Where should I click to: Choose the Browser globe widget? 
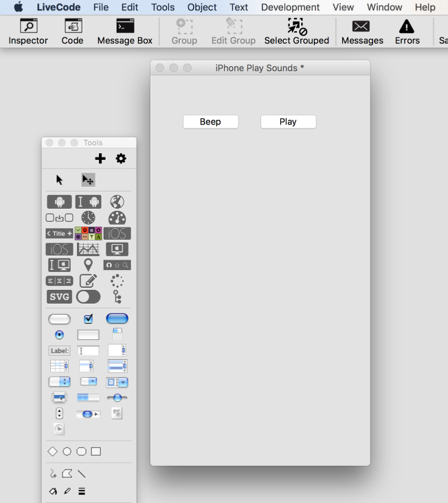(117, 202)
